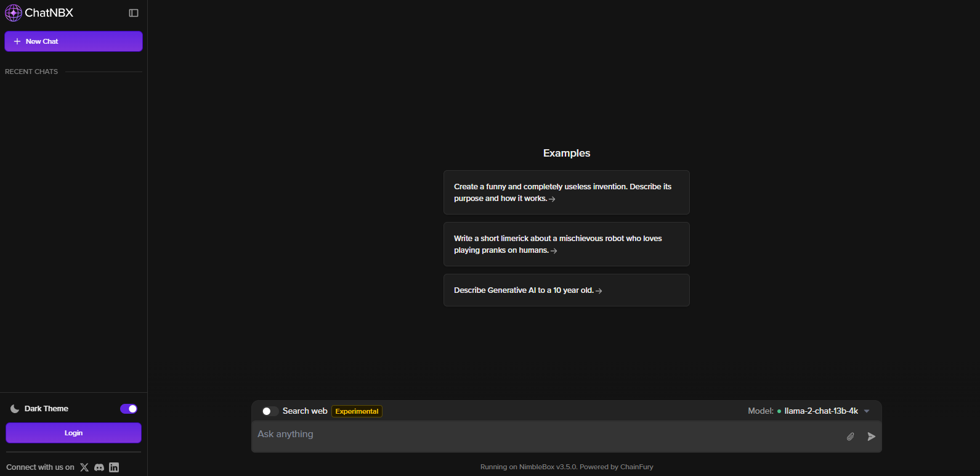The width and height of the screenshot is (980, 476).
Task: Select the Describe Generative AI example
Action: tap(567, 290)
